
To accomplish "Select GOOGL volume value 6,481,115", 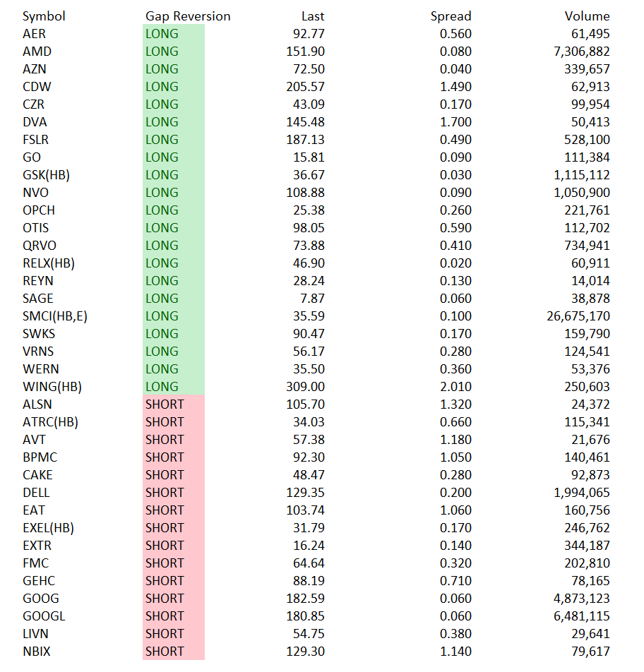I will 581,616.
